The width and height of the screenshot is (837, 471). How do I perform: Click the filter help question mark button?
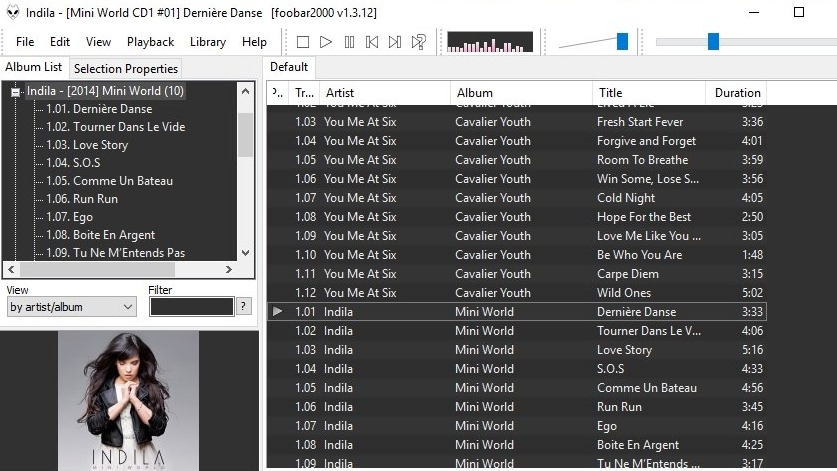[x=244, y=307]
